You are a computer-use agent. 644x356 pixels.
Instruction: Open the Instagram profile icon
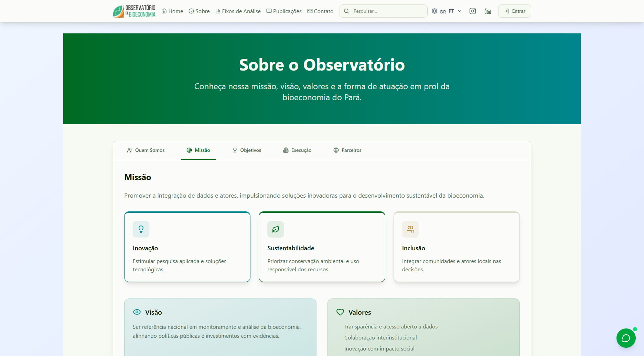473,11
